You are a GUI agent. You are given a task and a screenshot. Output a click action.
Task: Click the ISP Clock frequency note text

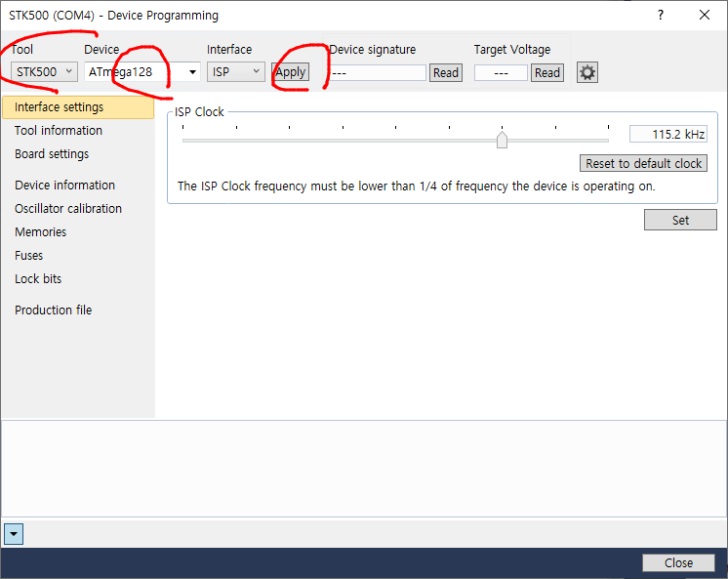coord(416,186)
